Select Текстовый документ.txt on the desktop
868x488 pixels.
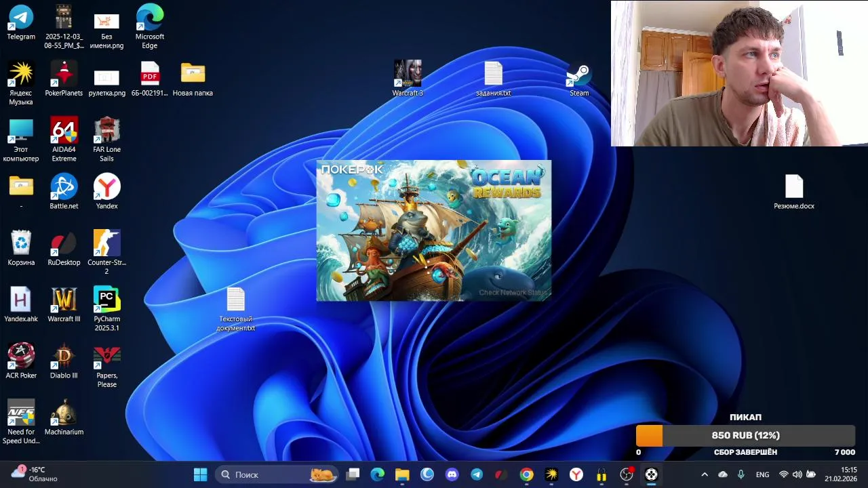(235, 309)
